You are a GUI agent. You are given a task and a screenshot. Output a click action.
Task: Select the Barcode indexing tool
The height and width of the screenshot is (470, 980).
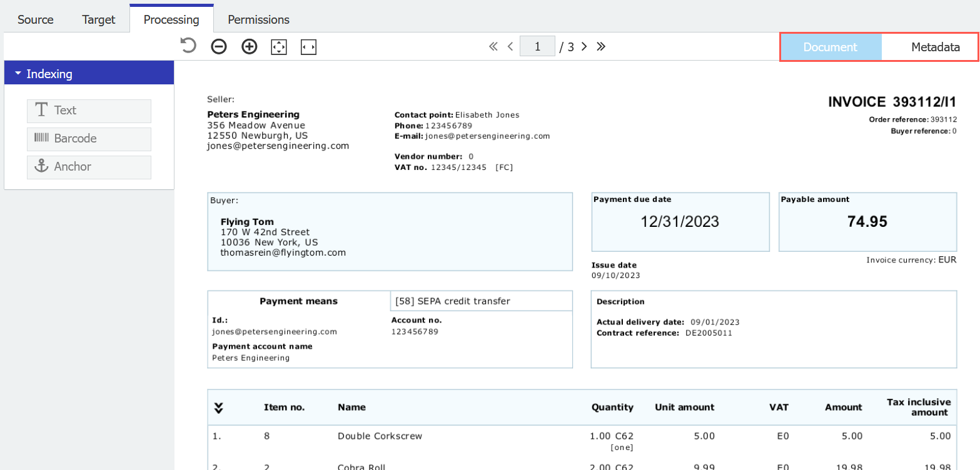coord(88,139)
